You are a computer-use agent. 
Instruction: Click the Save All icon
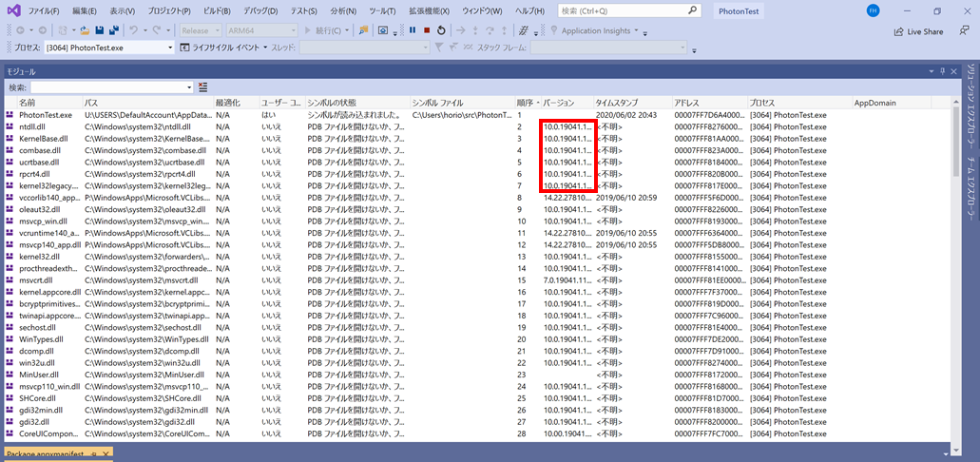[114, 30]
